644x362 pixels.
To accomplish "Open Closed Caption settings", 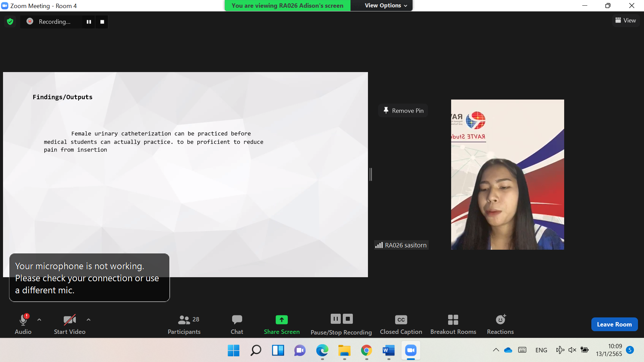I will coord(401,324).
